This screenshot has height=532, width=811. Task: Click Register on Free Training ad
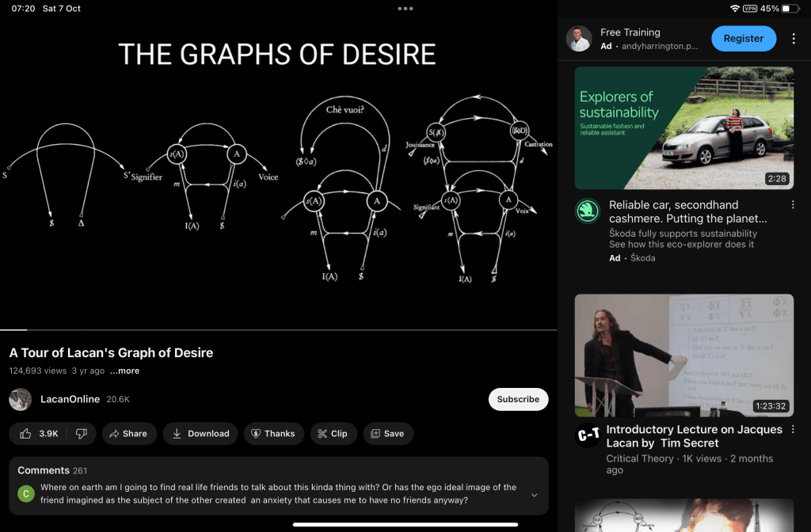[x=743, y=38]
